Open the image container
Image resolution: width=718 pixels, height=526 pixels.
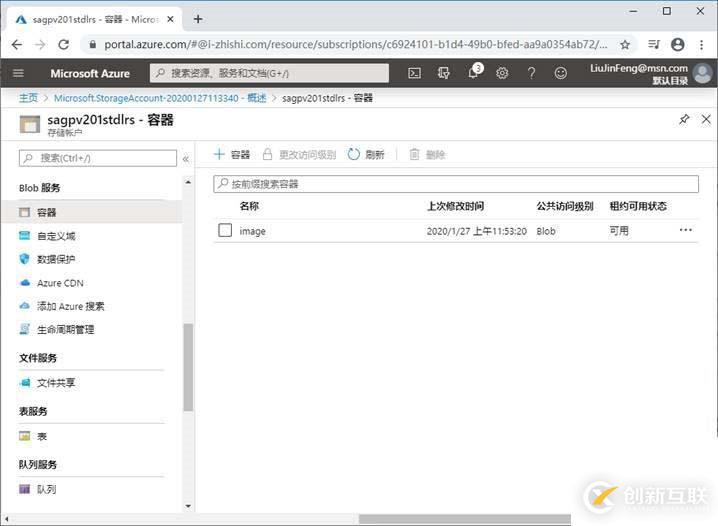[x=252, y=231]
